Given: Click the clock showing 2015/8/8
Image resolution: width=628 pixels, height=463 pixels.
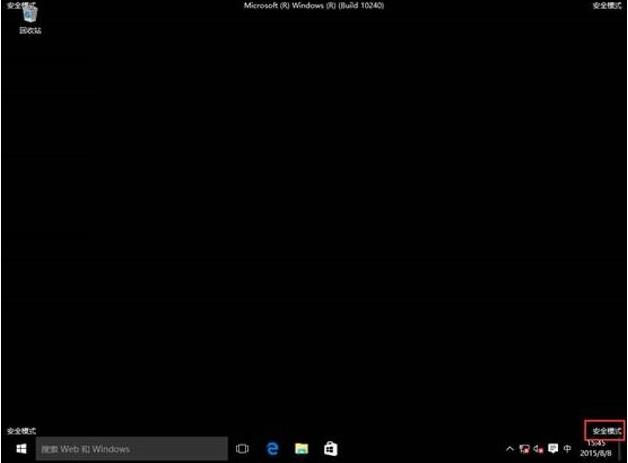Looking at the screenshot, I should click(x=597, y=450).
